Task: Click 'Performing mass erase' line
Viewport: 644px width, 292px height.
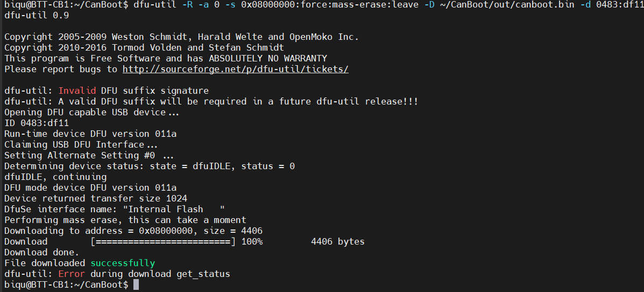Action: (125, 220)
